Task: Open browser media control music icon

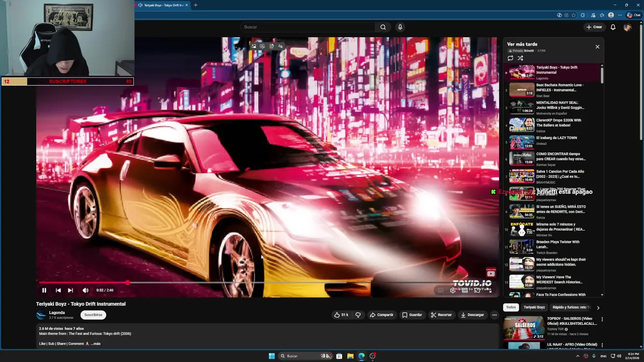Action: click(x=593, y=15)
